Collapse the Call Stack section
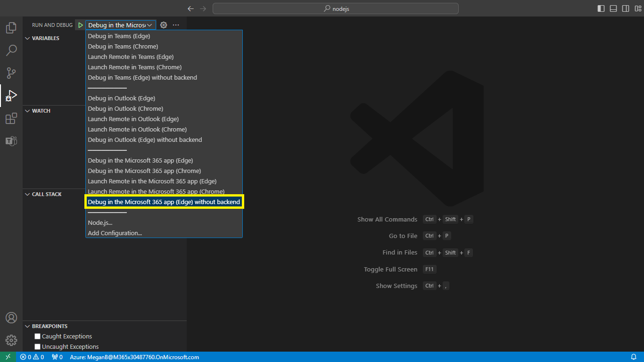The width and height of the screenshot is (644, 362). click(x=27, y=194)
